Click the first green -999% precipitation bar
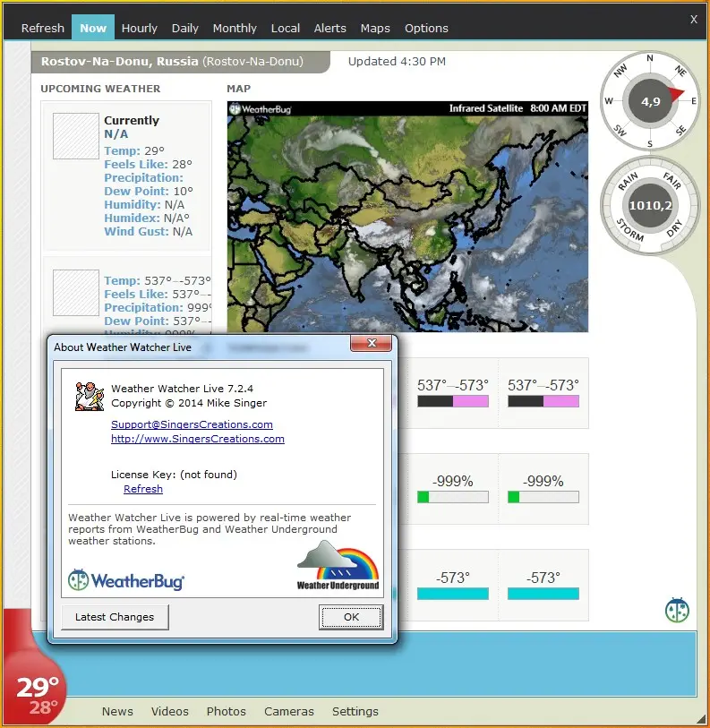 pos(453,497)
